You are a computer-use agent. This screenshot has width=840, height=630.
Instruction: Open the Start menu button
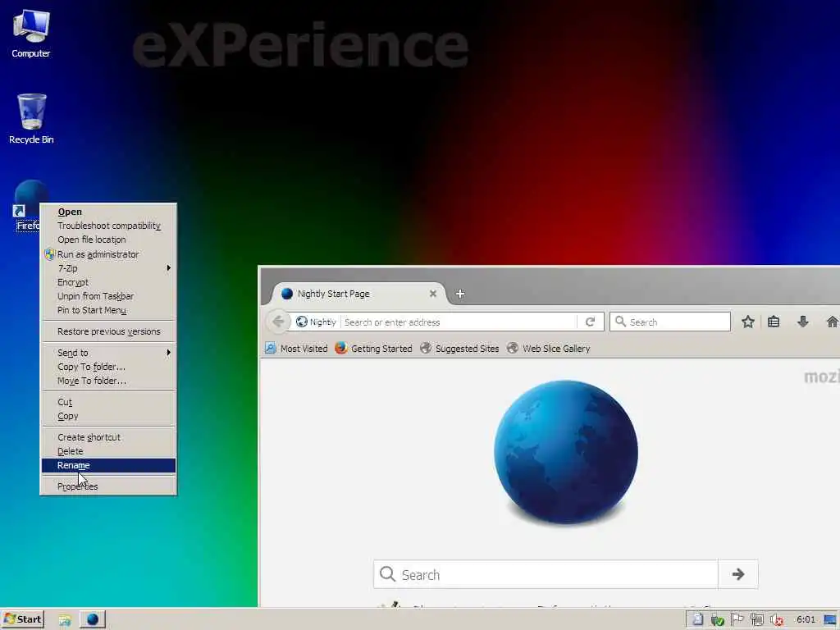22,619
